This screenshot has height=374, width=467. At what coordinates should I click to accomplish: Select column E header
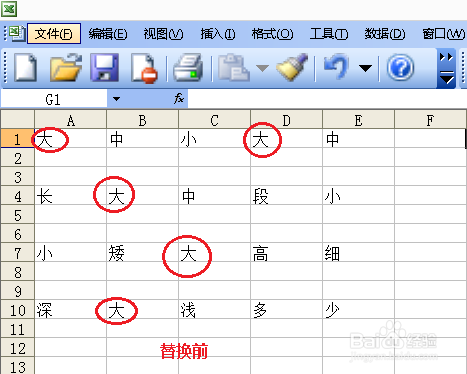tap(358, 120)
